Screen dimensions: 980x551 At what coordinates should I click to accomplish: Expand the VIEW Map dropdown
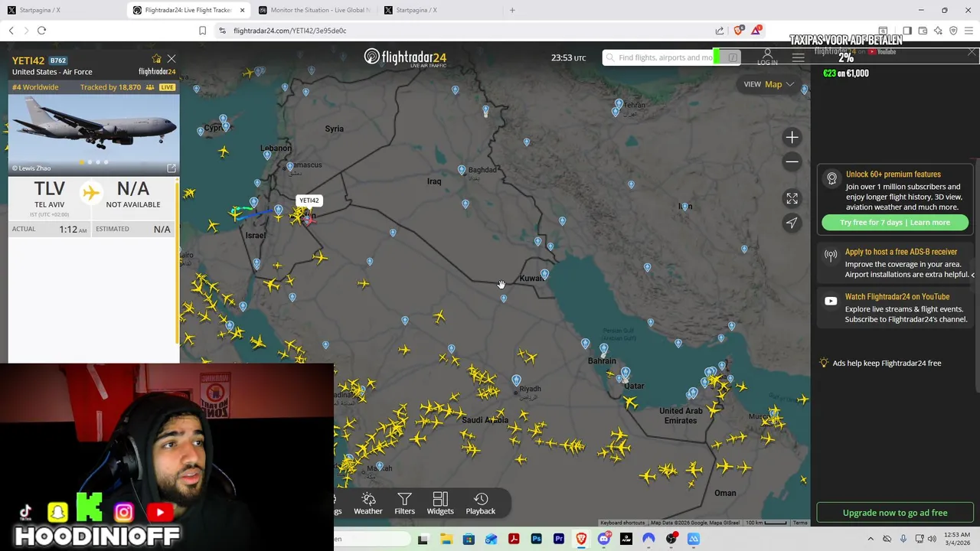(769, 84)
